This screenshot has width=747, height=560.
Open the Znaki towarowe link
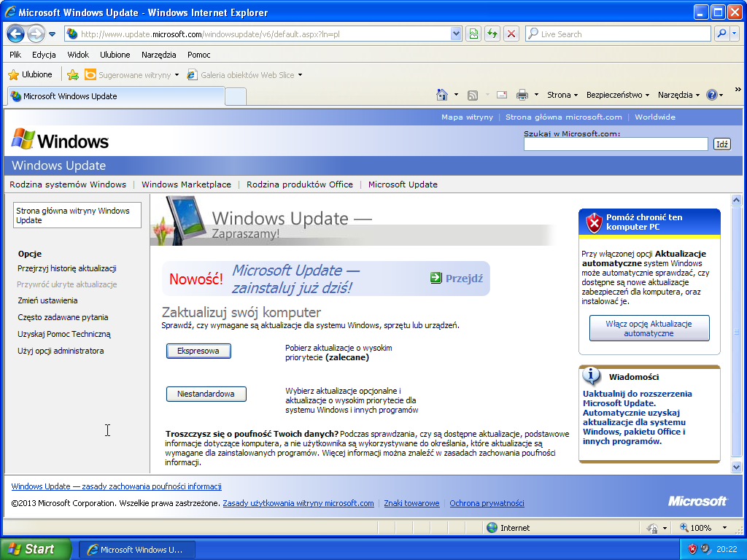point(411,503)
